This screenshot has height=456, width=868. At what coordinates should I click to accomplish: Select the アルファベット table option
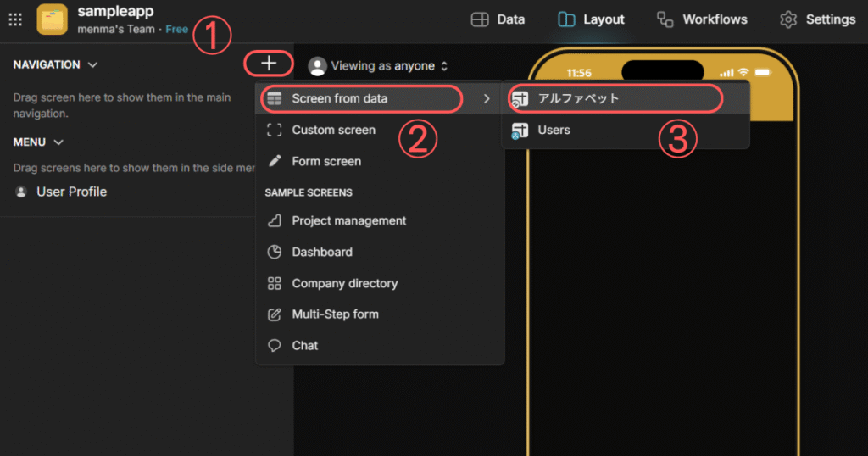click(626, 98)
